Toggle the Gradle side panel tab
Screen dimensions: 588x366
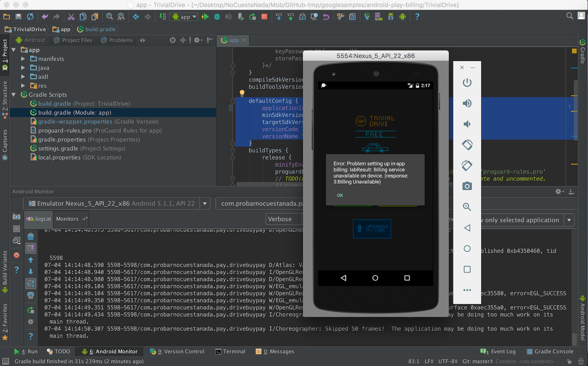582,51
